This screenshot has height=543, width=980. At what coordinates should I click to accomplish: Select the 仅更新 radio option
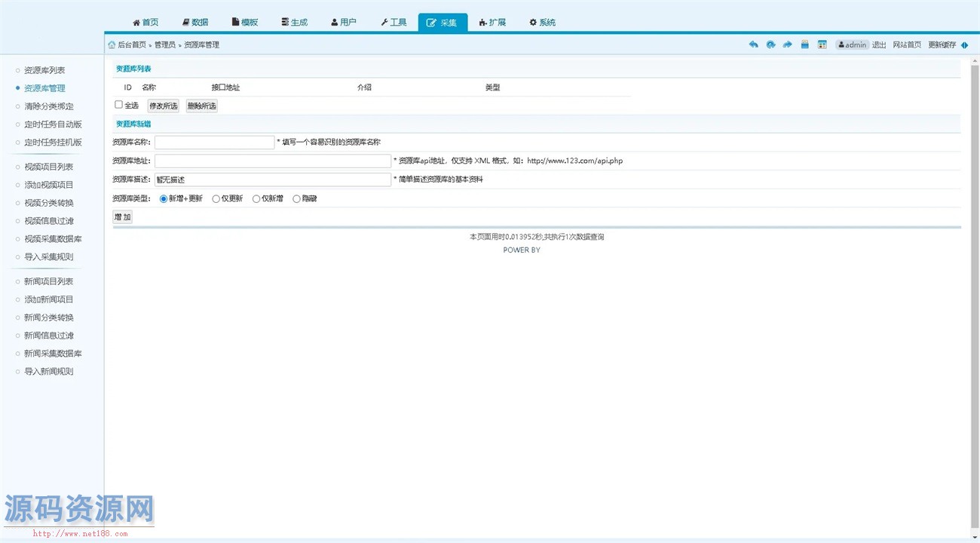point(216,199)
